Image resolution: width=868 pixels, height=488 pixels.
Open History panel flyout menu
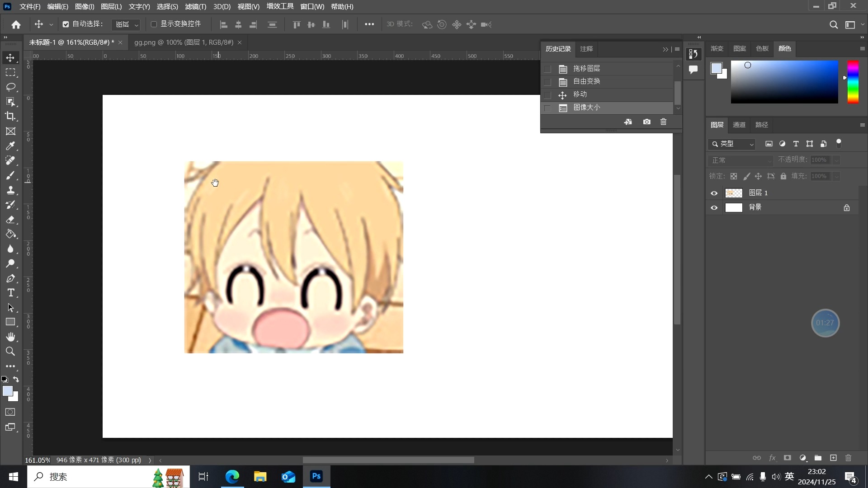click(x=677, y=49)
